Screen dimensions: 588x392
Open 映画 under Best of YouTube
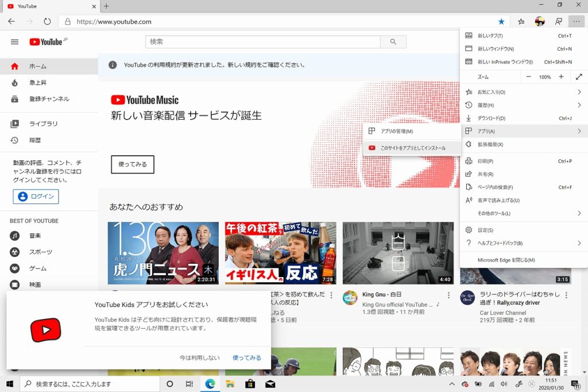pyautogui.click(x=49, y=285)
